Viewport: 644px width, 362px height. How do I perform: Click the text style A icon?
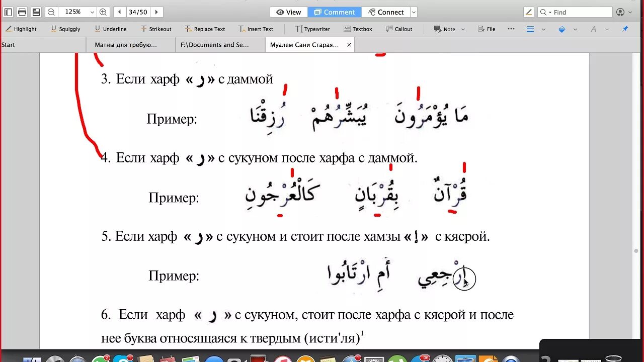[594, 29]
